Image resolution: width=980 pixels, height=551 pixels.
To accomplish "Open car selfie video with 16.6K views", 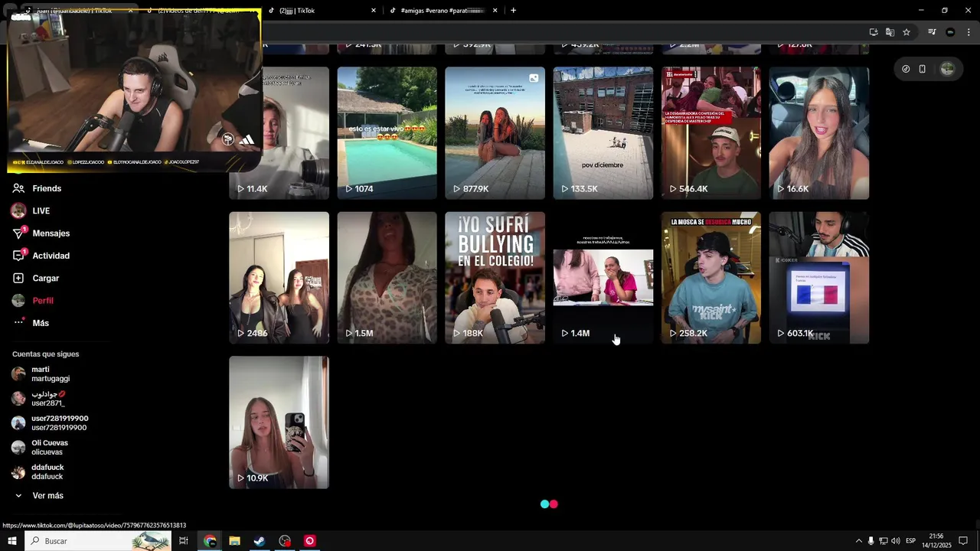I will (x=819, y=133).
